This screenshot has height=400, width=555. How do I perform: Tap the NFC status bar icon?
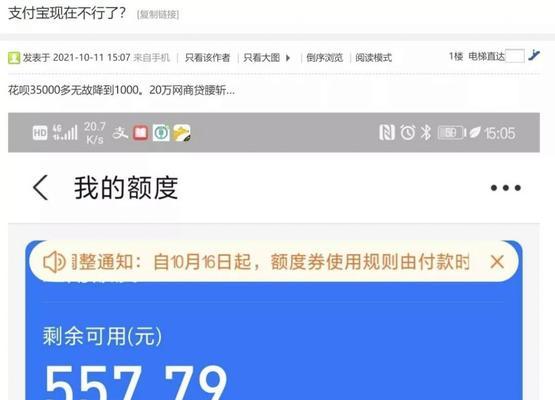tap(387, 133)
